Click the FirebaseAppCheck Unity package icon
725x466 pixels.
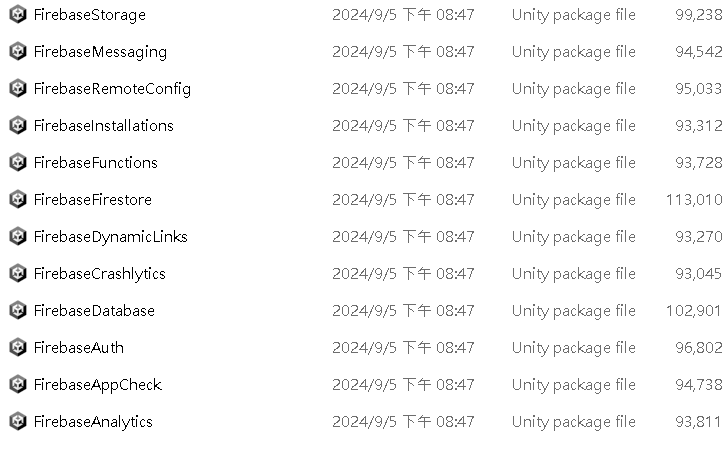18,384
